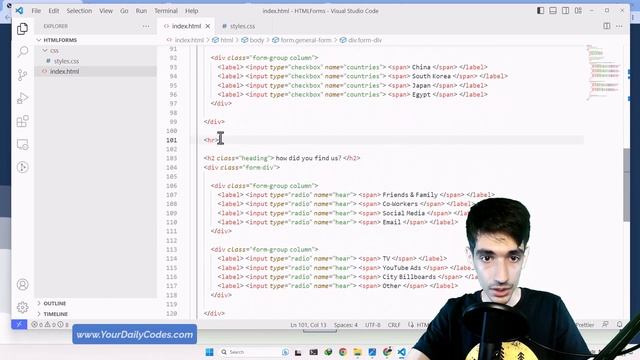Click the code minimap
640x360 pixels.
click(x=604, y=73)
